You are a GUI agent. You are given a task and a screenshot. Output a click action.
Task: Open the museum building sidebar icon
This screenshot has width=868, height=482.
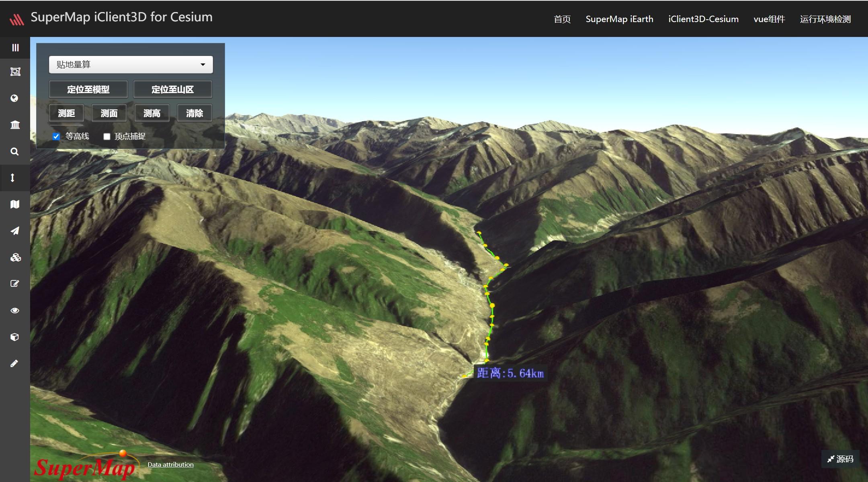point(15,125)
